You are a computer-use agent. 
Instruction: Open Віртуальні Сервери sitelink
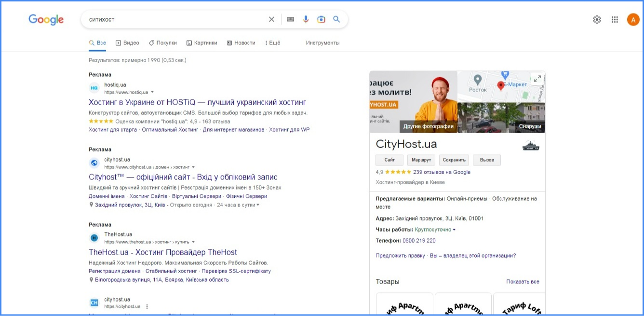[197, 196]
